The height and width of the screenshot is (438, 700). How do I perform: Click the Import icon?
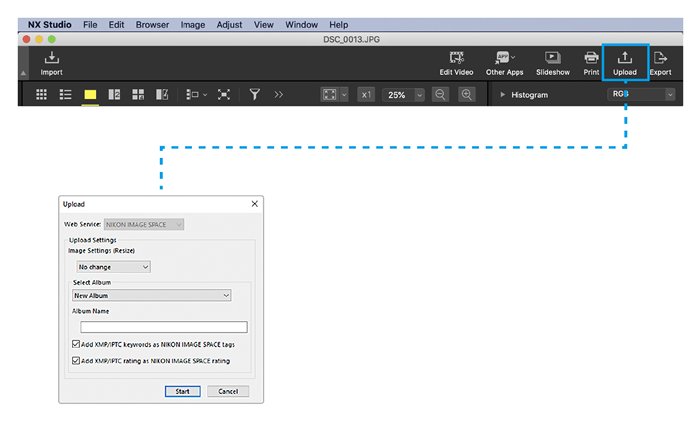pyautogui.click(x=51, y=59)
